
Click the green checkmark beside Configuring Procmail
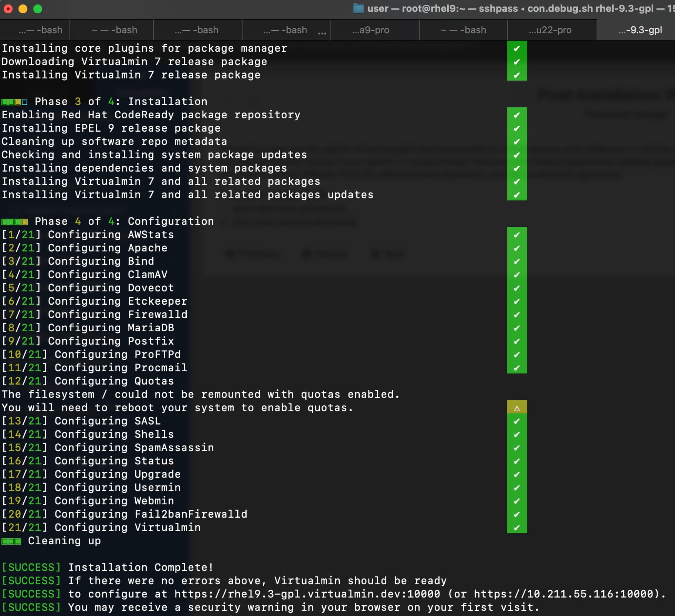click(x=517, y=368)
